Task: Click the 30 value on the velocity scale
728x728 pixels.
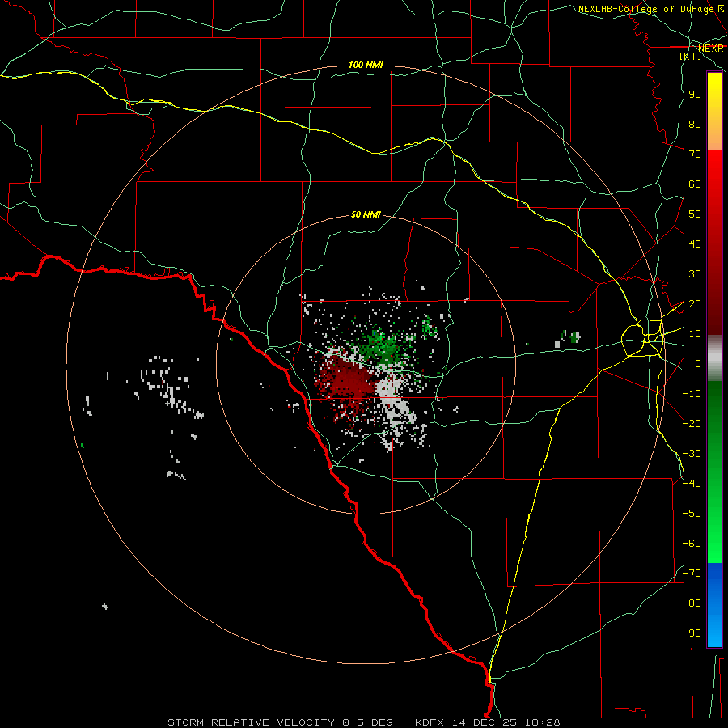Action: (x=695, y=274)
